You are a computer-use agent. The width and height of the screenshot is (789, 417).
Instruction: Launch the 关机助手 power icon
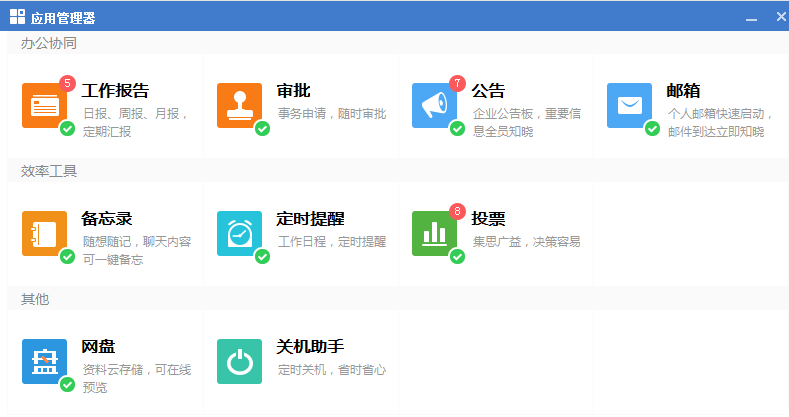tap(239, 361)
